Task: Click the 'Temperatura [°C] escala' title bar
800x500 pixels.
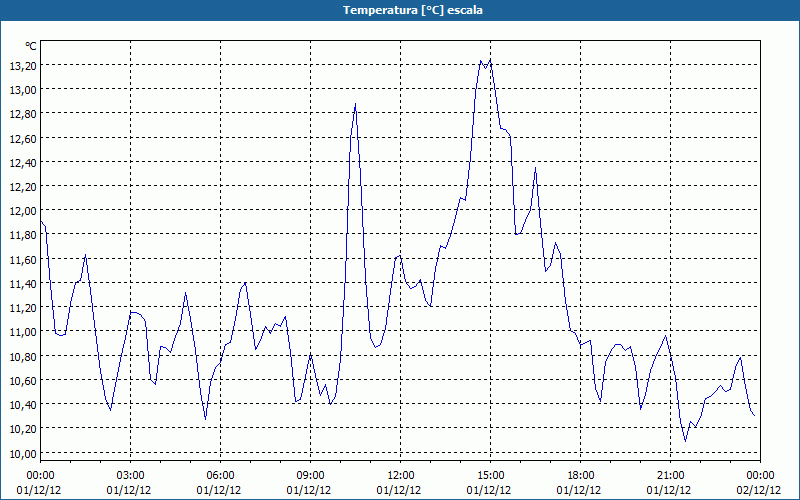Action: pos(400,10)
